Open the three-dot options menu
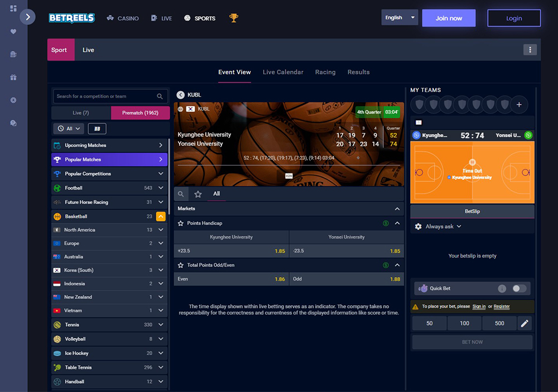The width and height of the screenshot is (558, 392). (x=530, y=50)
